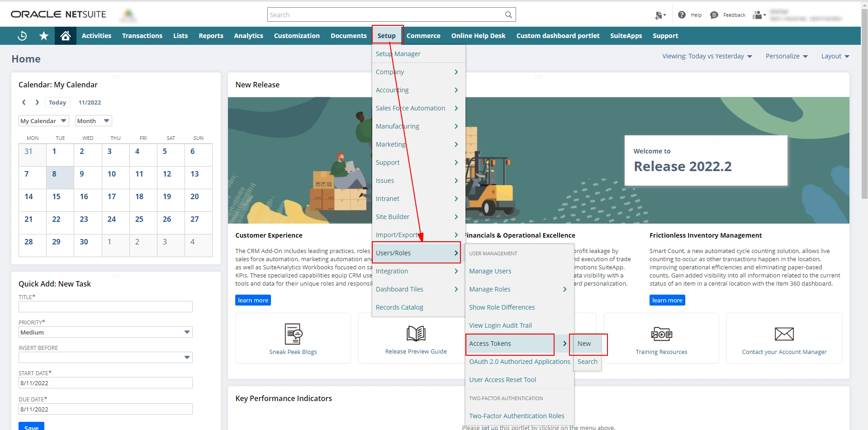Click the Title input field
This screenshot has width=868, height=430.
105,307
